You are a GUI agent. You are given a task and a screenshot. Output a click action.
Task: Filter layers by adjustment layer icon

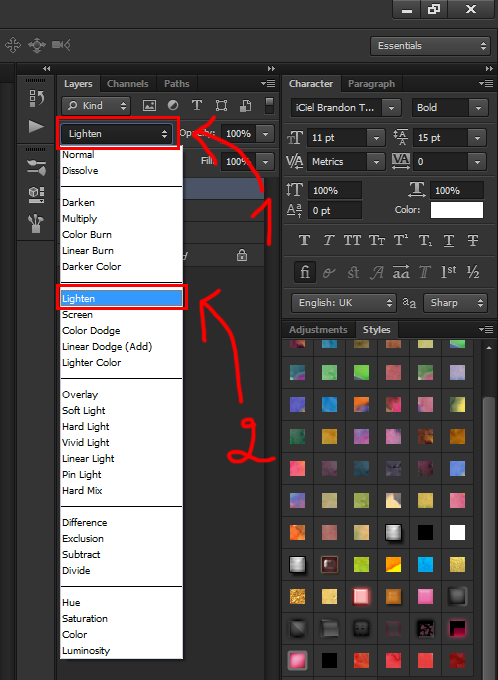pyautogui.click(x=173, y=105)
